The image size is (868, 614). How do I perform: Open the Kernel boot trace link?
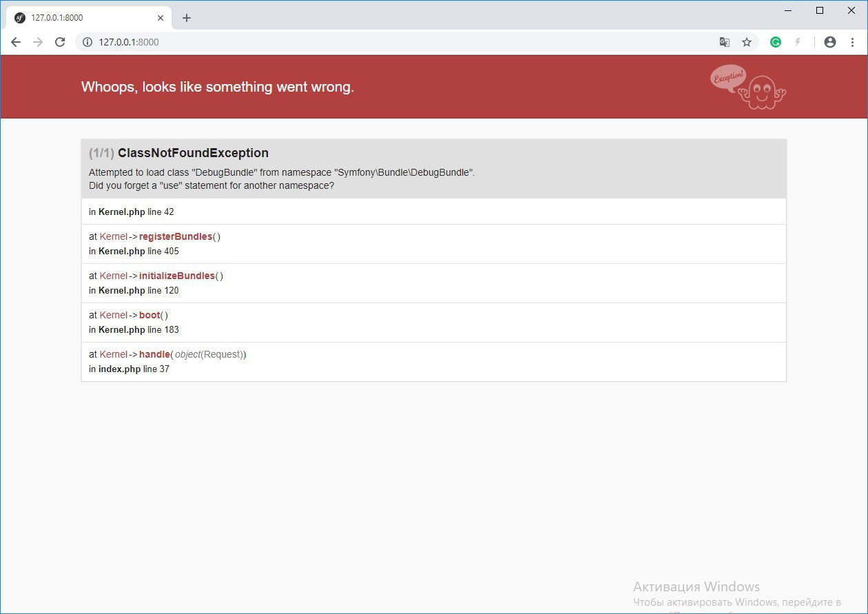pyautogui.click(x=149, y=315)
